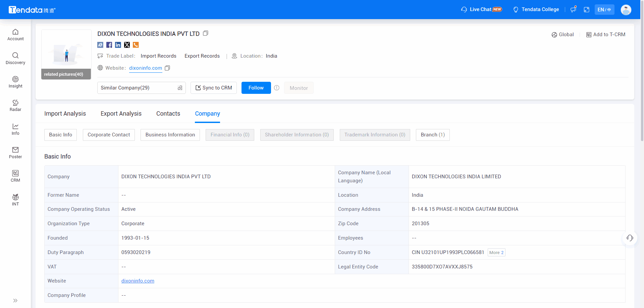This screenshot has width=644, height=308.
Task: Open the Poster sidebar section
Action: pyautogui.click(x=15, y=152)
